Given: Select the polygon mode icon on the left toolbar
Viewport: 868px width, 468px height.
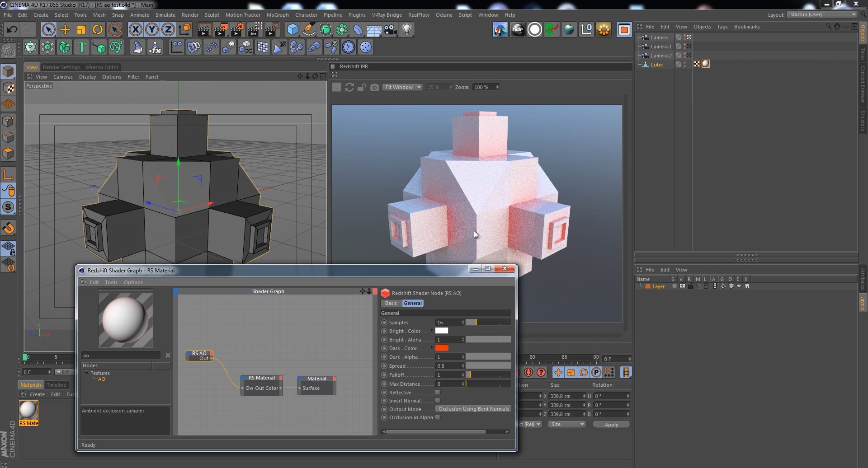Looking at the screenshot, I should (8, 154).
